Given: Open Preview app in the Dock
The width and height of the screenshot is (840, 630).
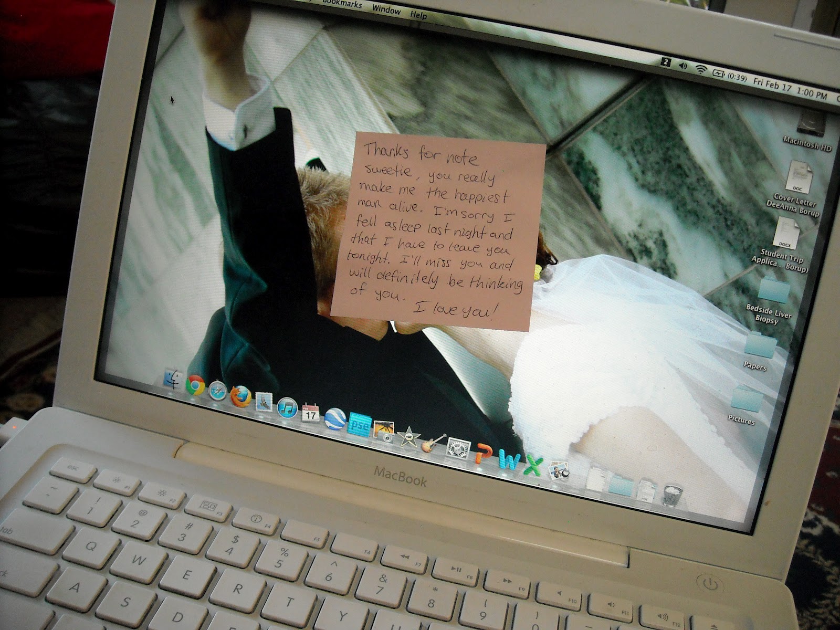Looking at the screenshot, I should 559,470.
